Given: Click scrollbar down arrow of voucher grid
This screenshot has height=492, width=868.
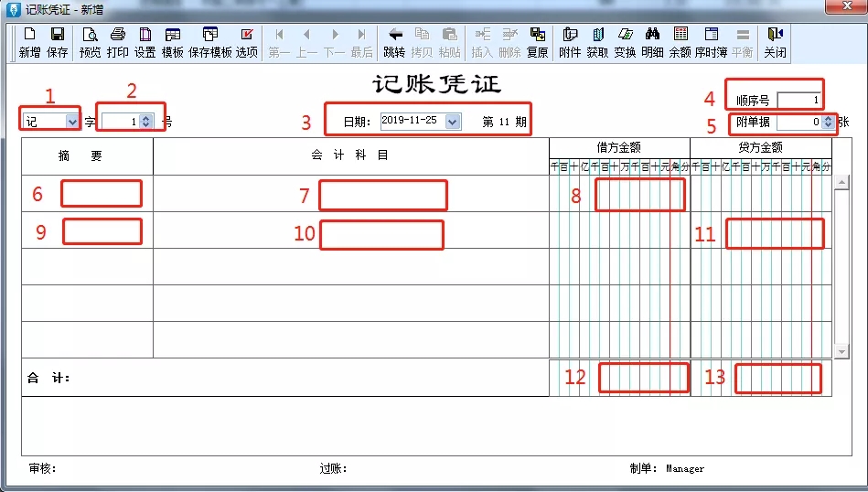Looking at the screenshot, I should (x=841, y=351).
